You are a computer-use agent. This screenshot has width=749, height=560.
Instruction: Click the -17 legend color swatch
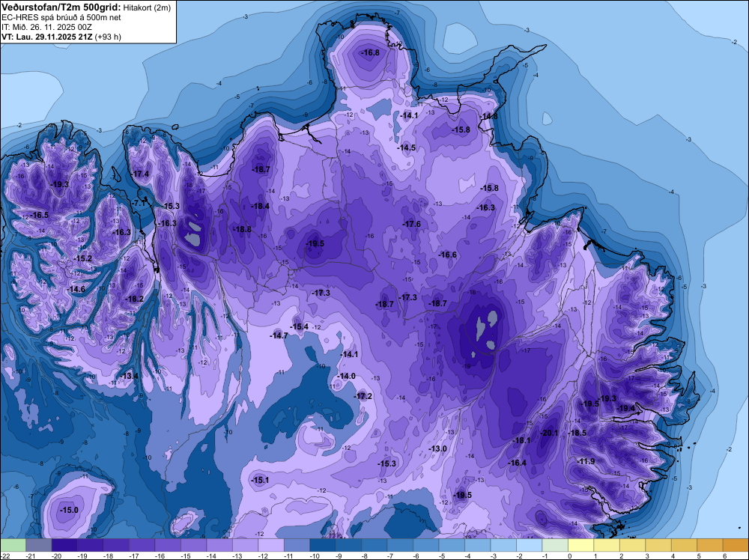142,546
